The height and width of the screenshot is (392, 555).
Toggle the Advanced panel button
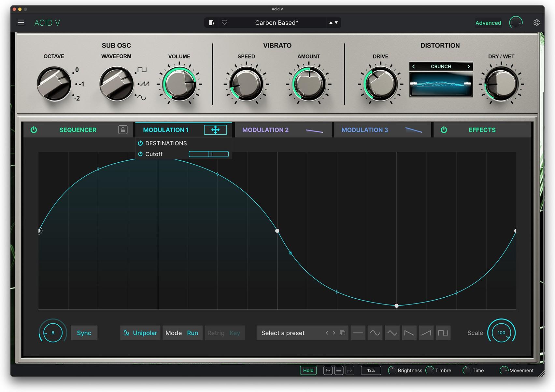tap(488, 23)
